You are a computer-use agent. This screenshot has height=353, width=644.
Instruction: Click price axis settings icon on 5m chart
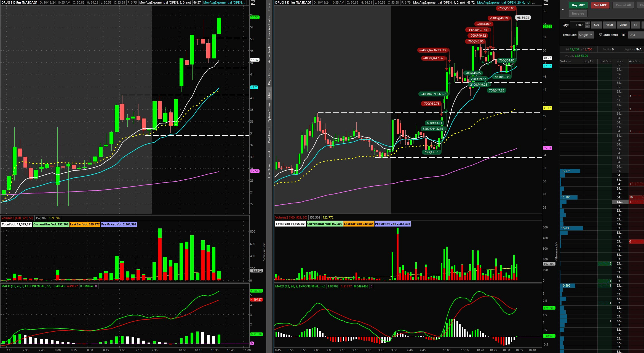point(253,3)
